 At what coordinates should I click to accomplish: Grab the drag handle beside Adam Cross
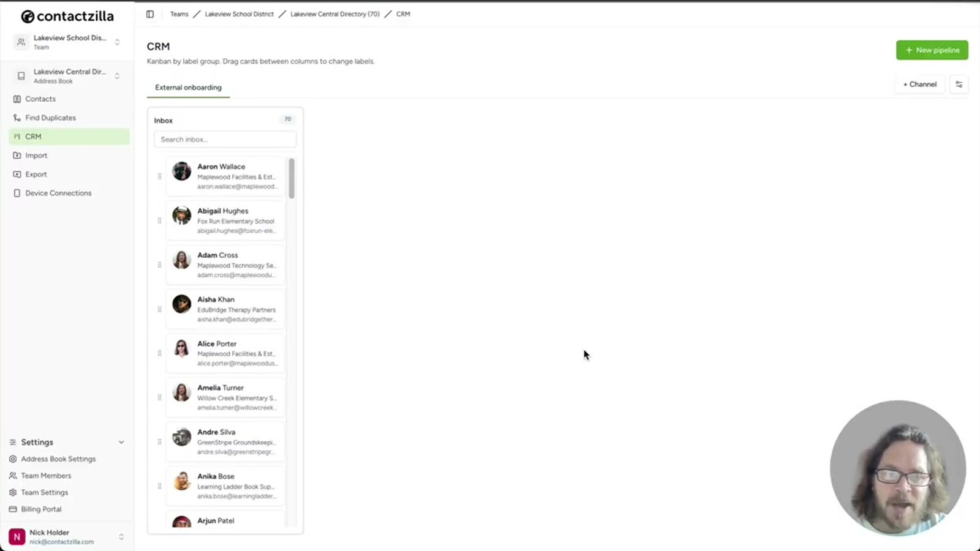[x=159, y=265]
